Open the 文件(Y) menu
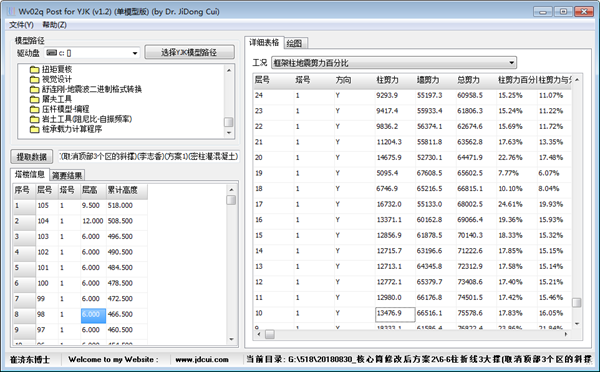Image resolution: width=600 pixels, height=372 pixels. pyautogui.click(x=21, y=25)
